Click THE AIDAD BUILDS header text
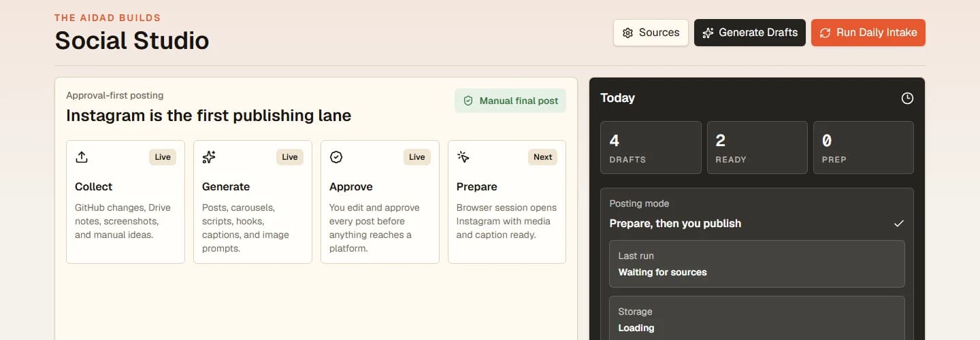Screen dimensions: 980x340 tap(108, 18)
